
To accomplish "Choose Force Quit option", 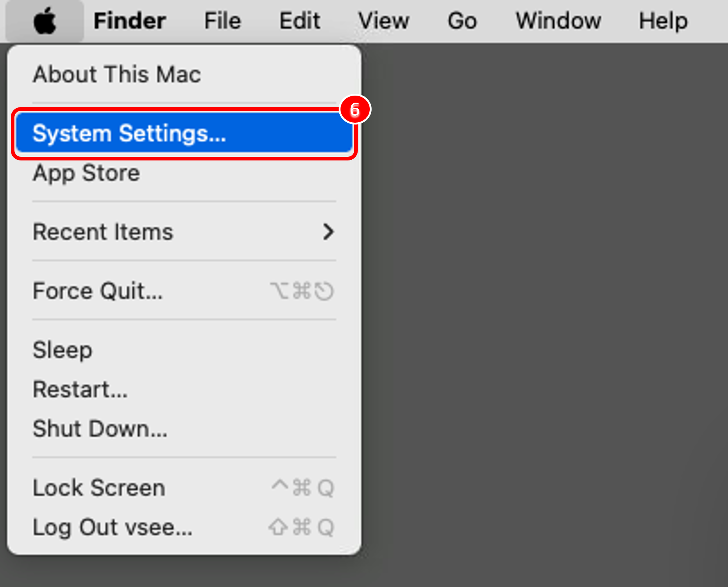I will tap(98, 291).
